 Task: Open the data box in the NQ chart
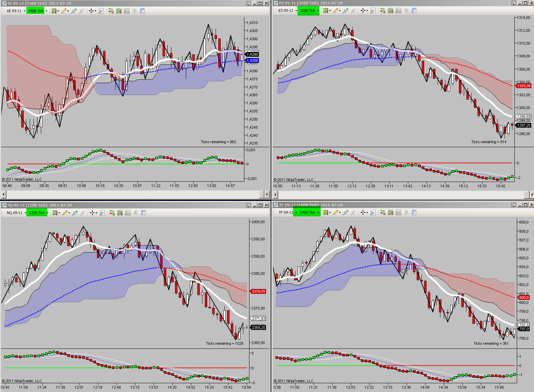point(102,213)
